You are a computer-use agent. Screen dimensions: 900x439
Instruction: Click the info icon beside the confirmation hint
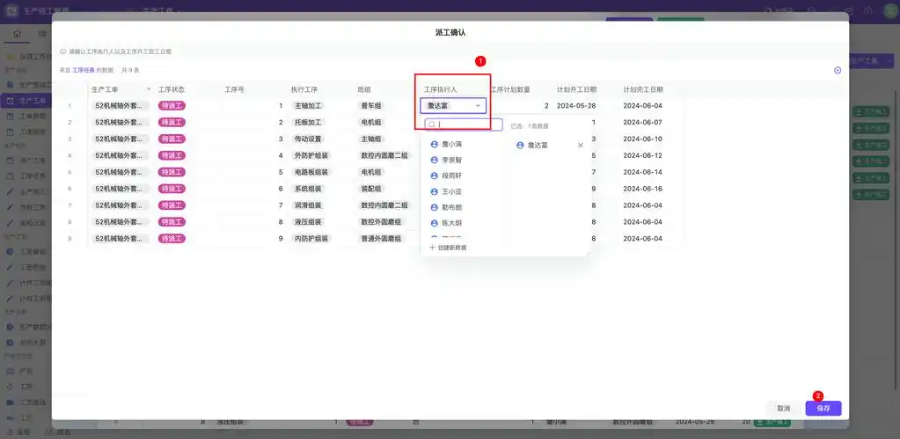point(63,51)
